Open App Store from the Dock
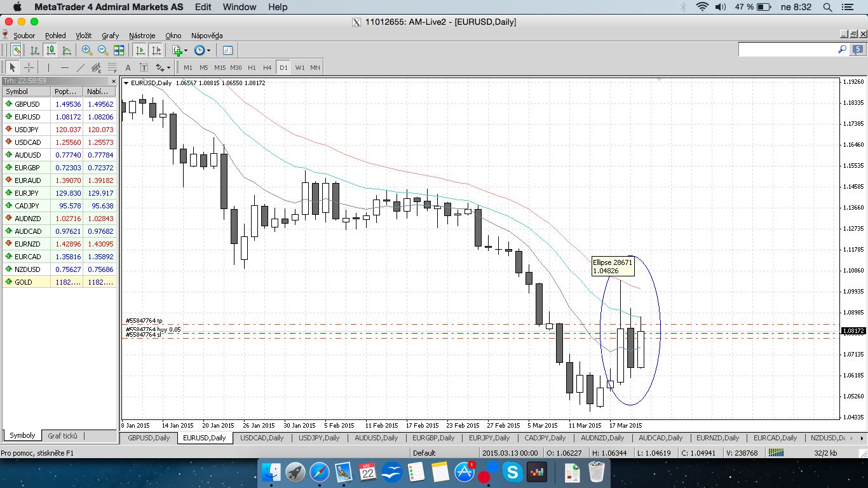The image size is (868, 488). [x=465, y=472]
